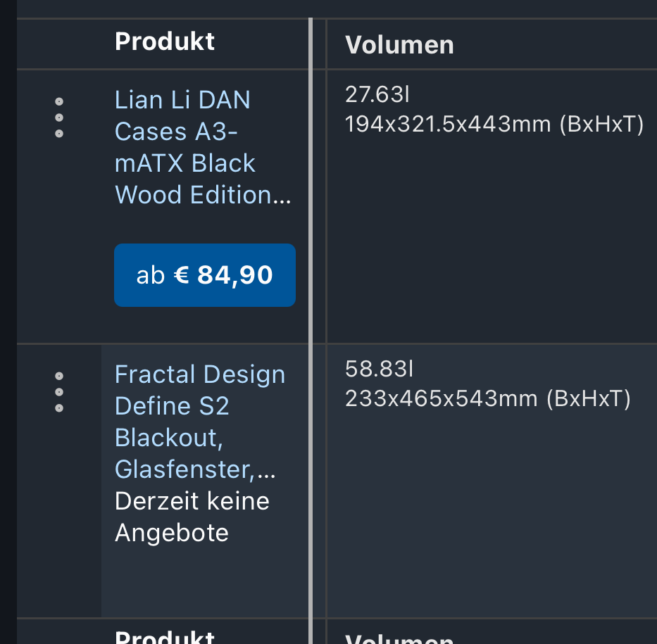Click the truncated Wood Edition… title line
The width and height of the screenshot is (657, 644).
tap(203, 195)
